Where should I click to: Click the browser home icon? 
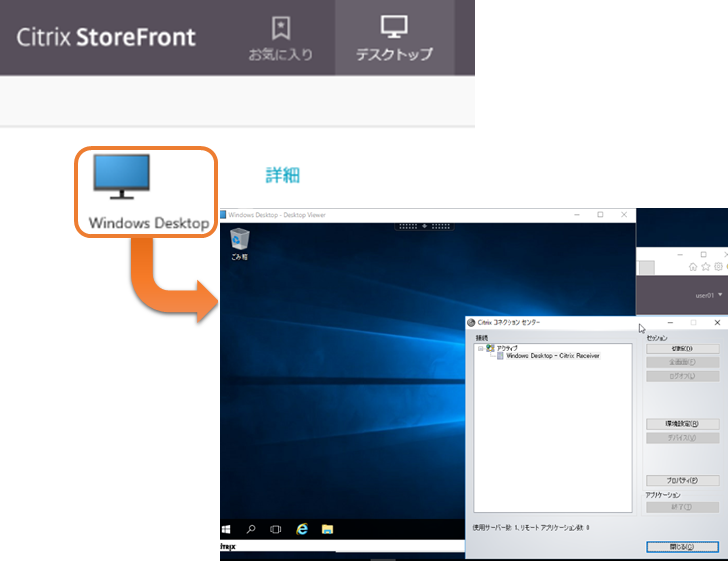coord(692,267)
